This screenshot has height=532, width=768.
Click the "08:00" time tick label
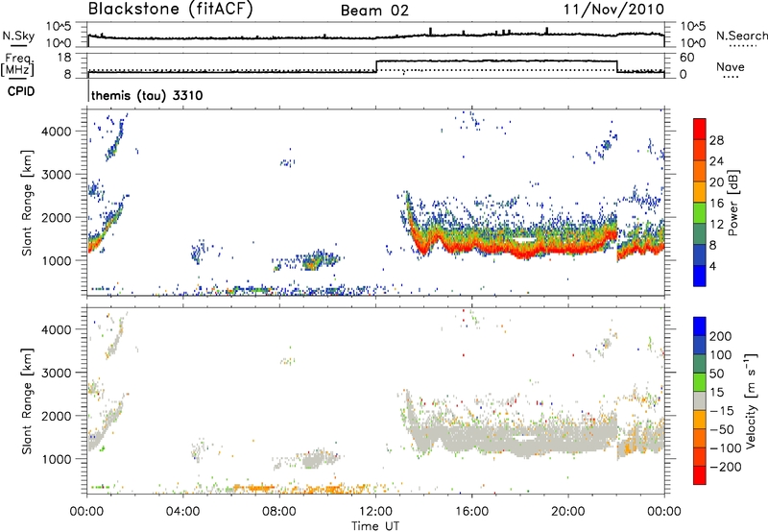(279, 512)
